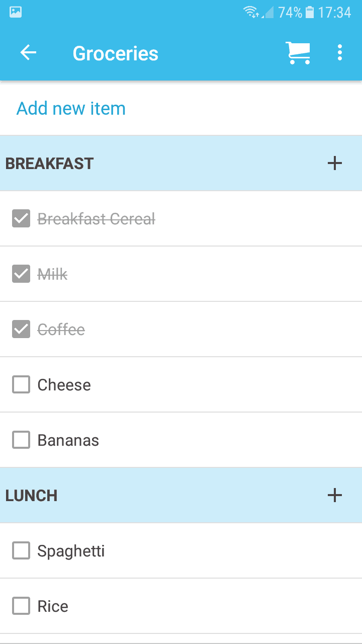Select the LUNCH category header
The image size is (362, 644).
tap(31, 496)
